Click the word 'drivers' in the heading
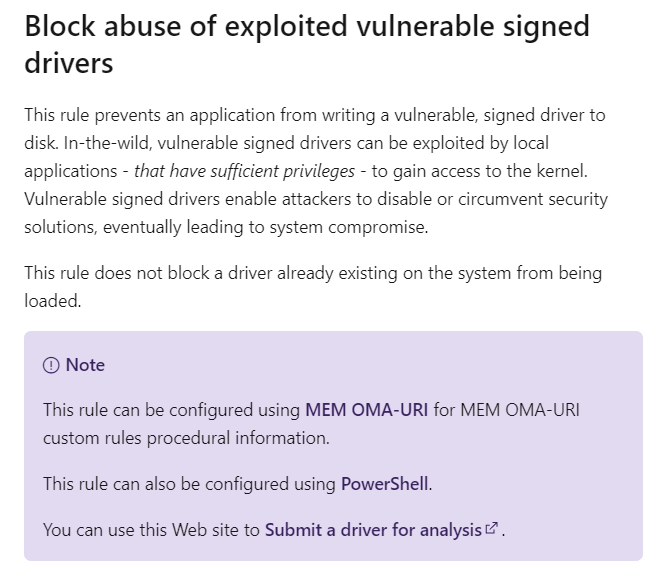 (68, 63)
